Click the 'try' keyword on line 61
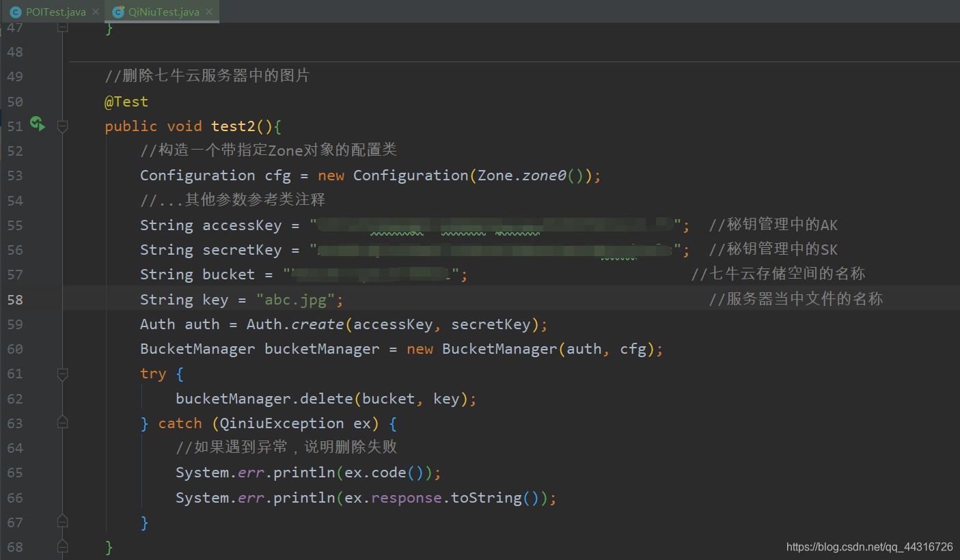This screenshot has height=560, width=960. (x=153, y=374)
